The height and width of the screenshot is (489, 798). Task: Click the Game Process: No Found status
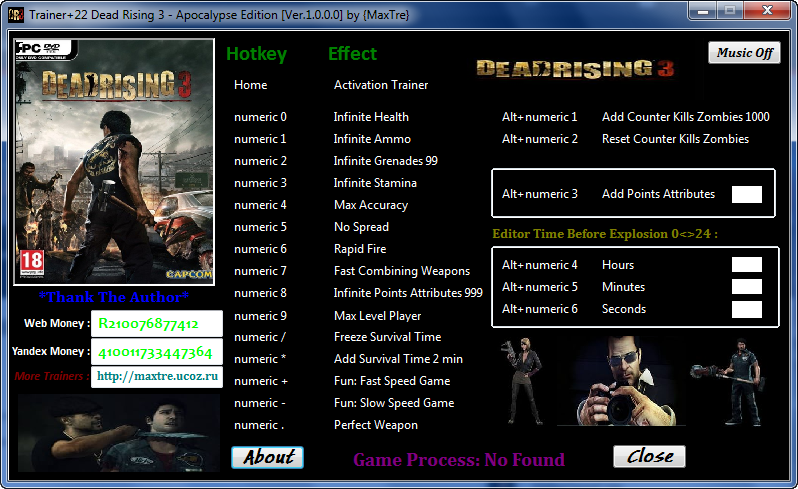click(x=459, y=460)
